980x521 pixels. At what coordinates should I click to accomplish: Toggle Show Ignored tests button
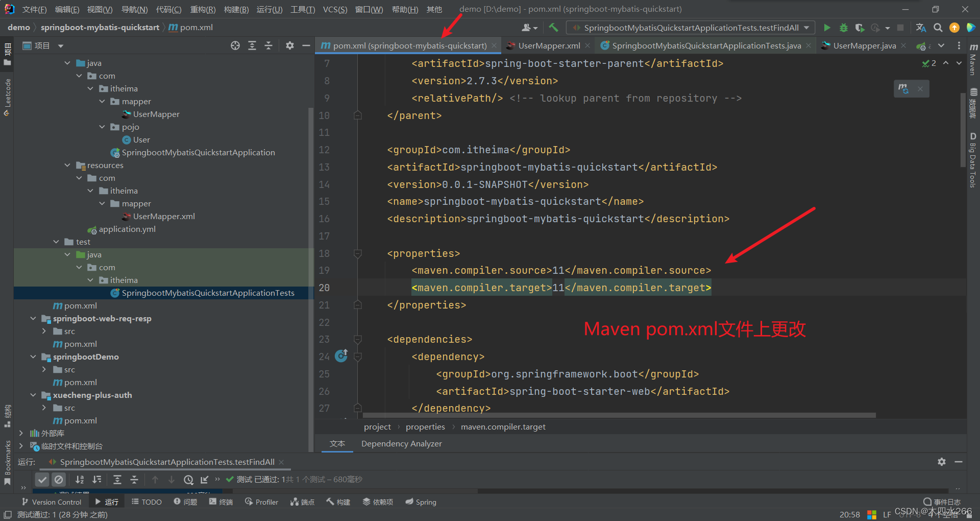tap(59, 479)
